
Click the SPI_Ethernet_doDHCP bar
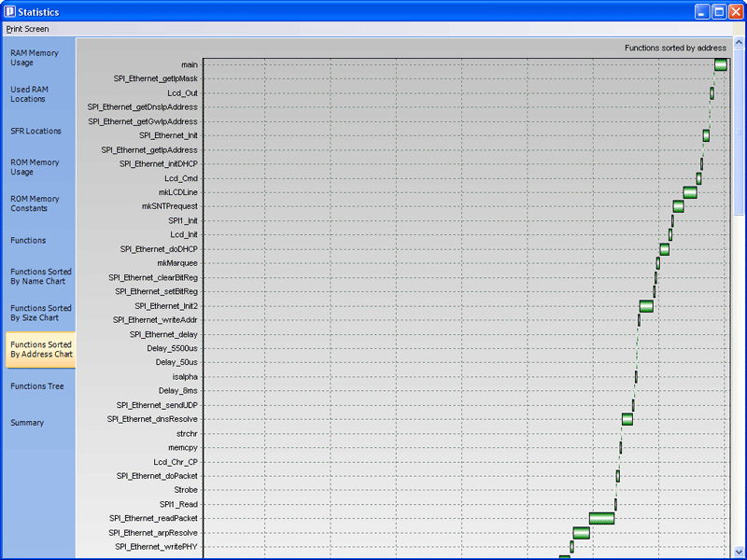[x=665, y=249]
